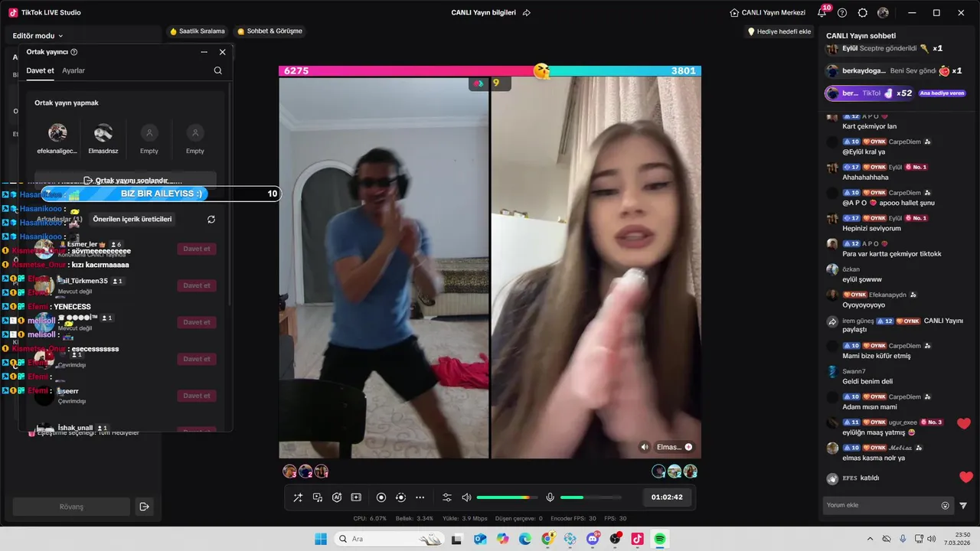Open Saatlik Sıralama chip
The height and width of the screenshot is (551, 980).
198,31
